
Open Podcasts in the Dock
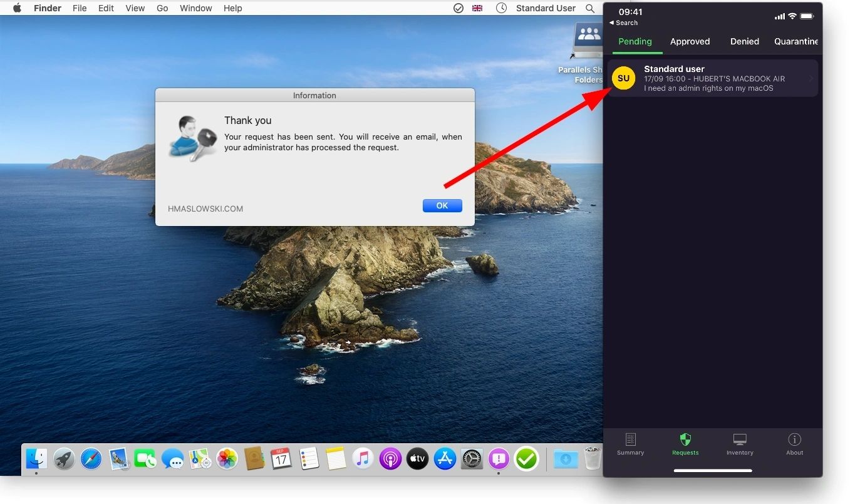click(390, 459)
